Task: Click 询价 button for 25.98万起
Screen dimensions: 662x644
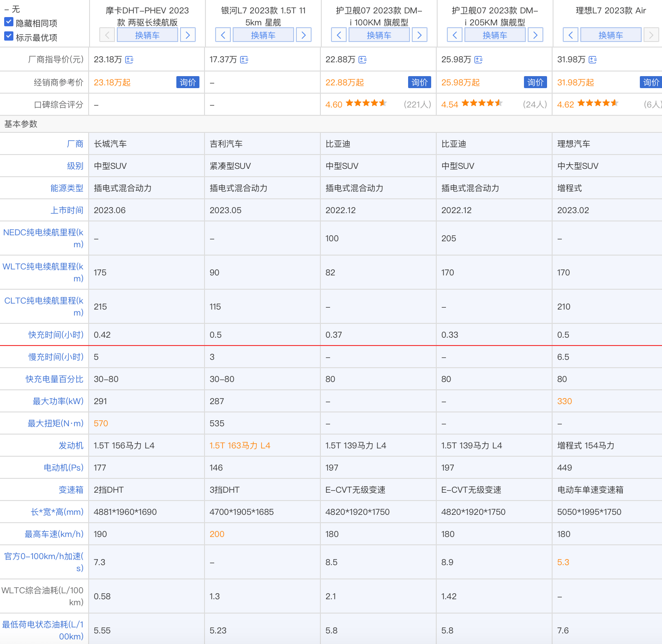Action: 536,82
